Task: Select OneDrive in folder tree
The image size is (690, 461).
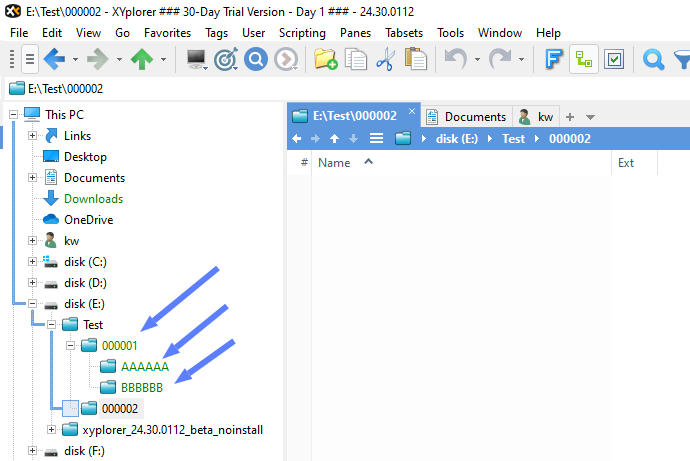Action: click(x=88, y=220)
